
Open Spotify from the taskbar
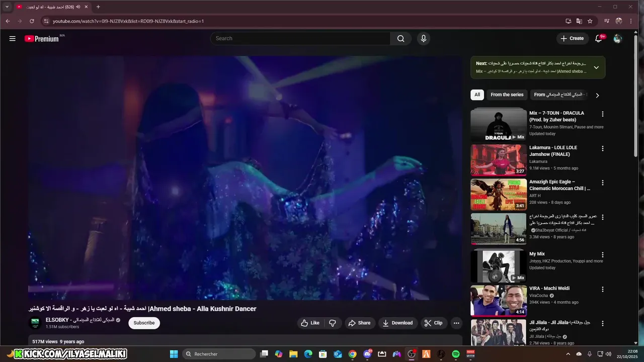tap(456, 354)
